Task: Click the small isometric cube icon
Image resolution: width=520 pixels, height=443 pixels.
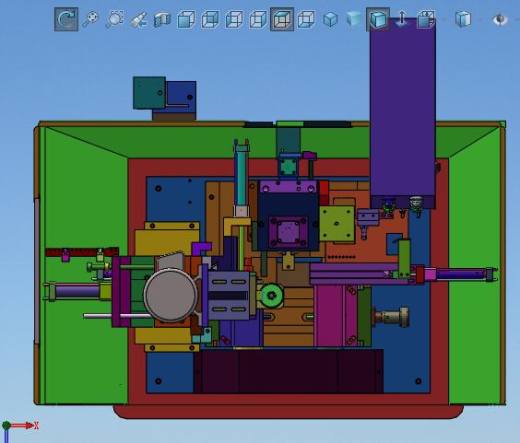Action: coord(330,19)
